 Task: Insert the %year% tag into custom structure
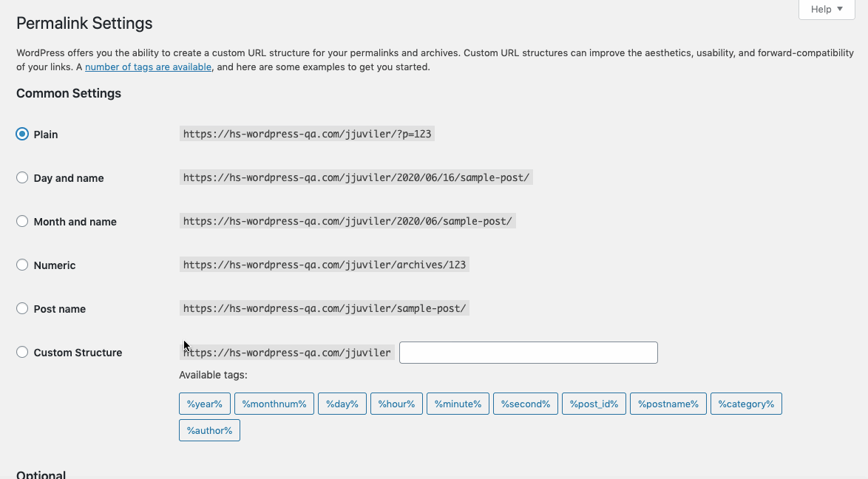click(205, 404)
